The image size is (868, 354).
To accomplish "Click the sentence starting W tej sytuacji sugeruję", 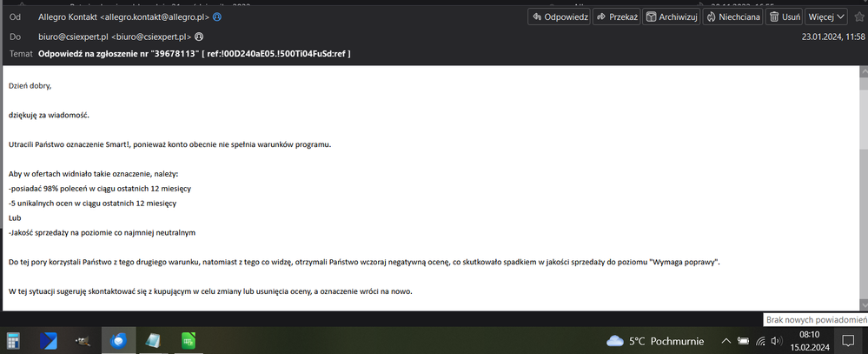I will coord(211,291).
